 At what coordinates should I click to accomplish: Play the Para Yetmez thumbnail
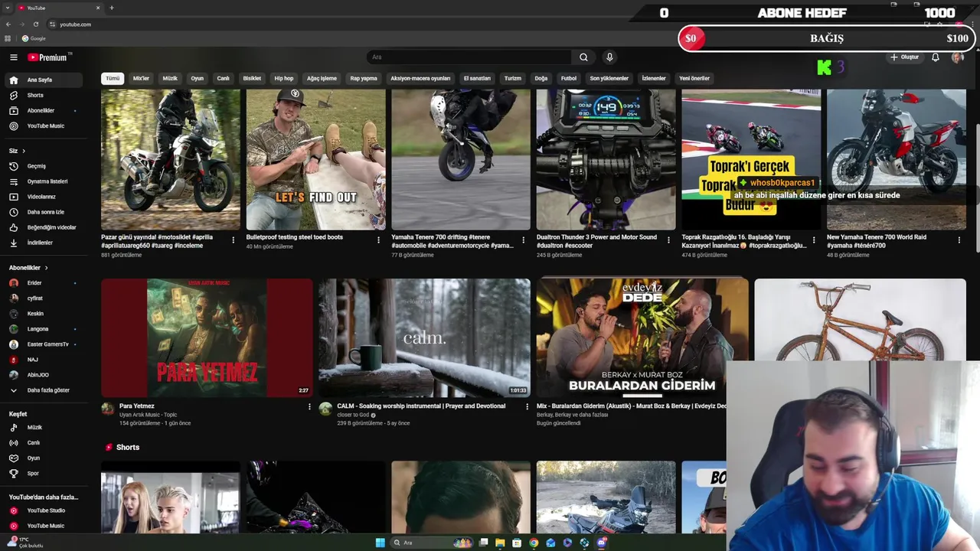[x=207, y=337]
